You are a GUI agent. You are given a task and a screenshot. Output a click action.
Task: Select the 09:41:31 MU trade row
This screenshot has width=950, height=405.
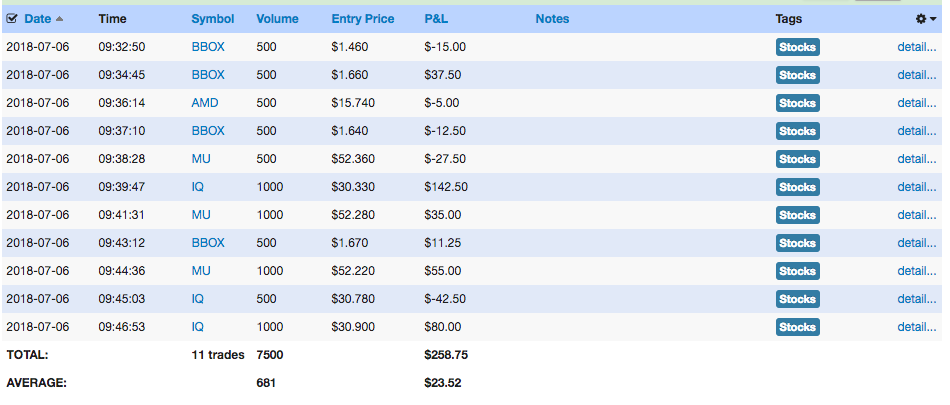tap(473, 215)
